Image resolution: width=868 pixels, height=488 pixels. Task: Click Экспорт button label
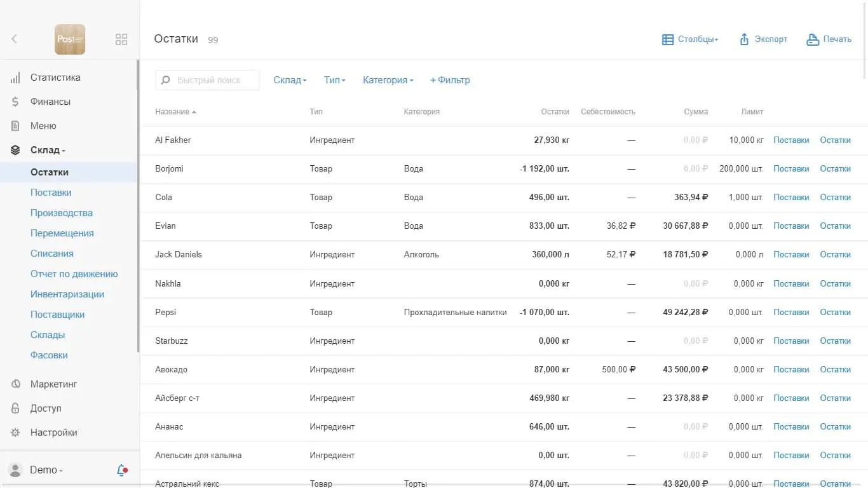tap(771, 39)
